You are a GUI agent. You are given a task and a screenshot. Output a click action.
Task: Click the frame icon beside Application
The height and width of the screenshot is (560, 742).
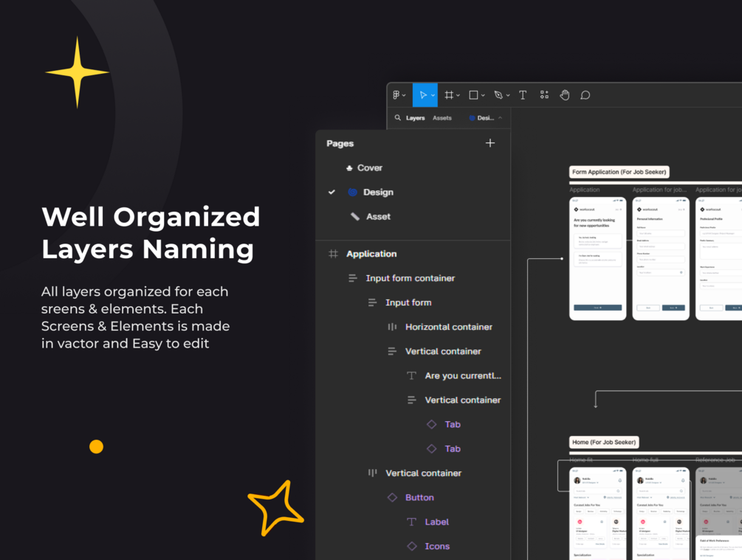pyautogui.click(x=333, y=254)
